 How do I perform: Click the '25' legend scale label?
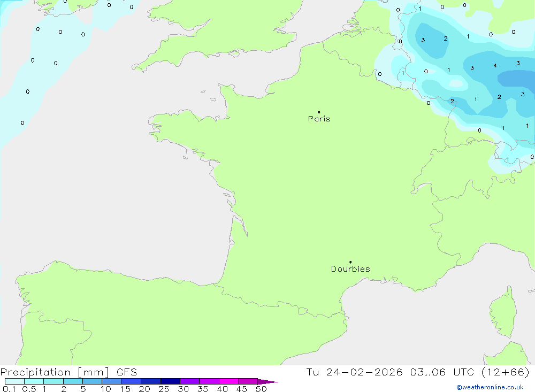tap(164, 389)
